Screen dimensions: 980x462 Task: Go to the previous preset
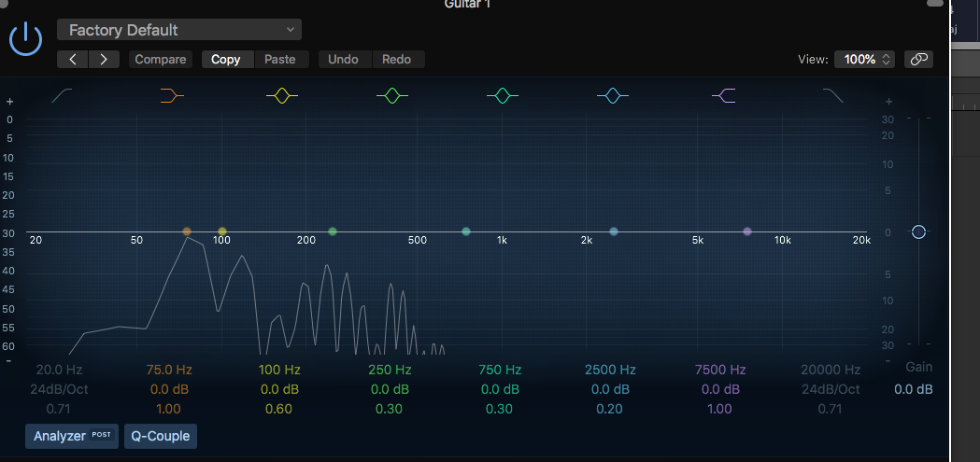tap(73, 60)
